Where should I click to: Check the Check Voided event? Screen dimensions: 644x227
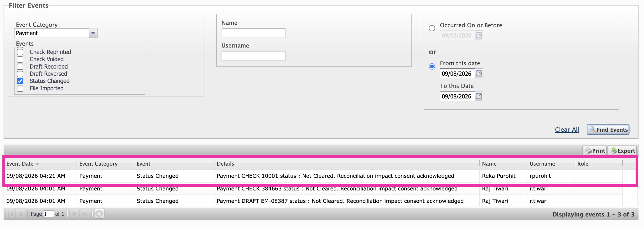click(20, 59)
